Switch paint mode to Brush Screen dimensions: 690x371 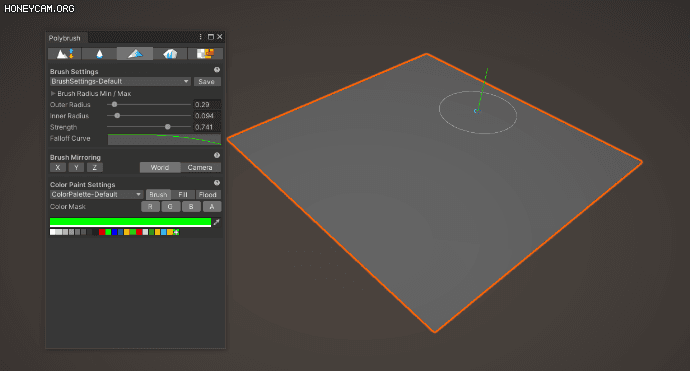[x=158, y=195]
